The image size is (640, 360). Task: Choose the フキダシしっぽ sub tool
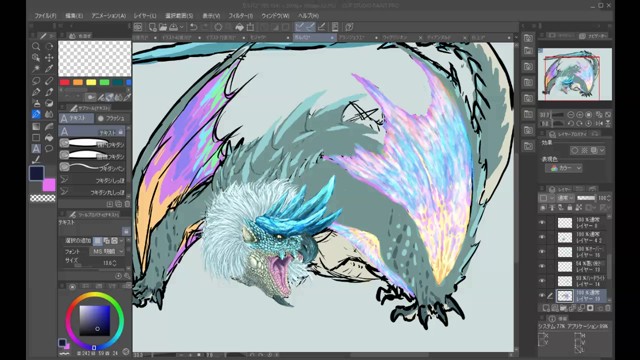pos(92,180)
